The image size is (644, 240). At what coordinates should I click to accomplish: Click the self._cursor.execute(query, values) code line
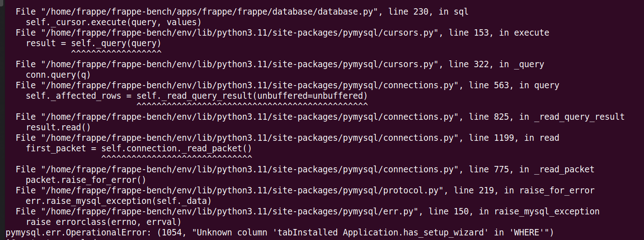point(114,22)
